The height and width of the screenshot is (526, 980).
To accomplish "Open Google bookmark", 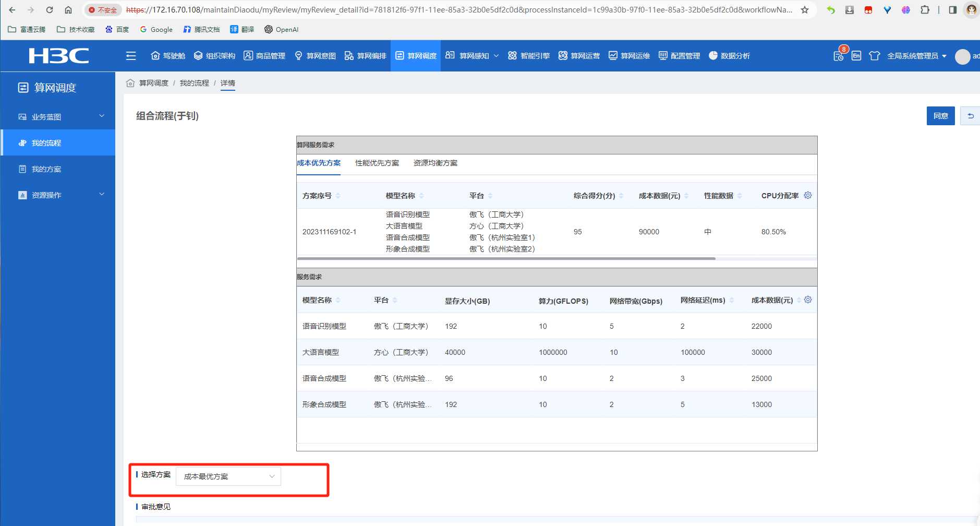I will tap(156, 29).
